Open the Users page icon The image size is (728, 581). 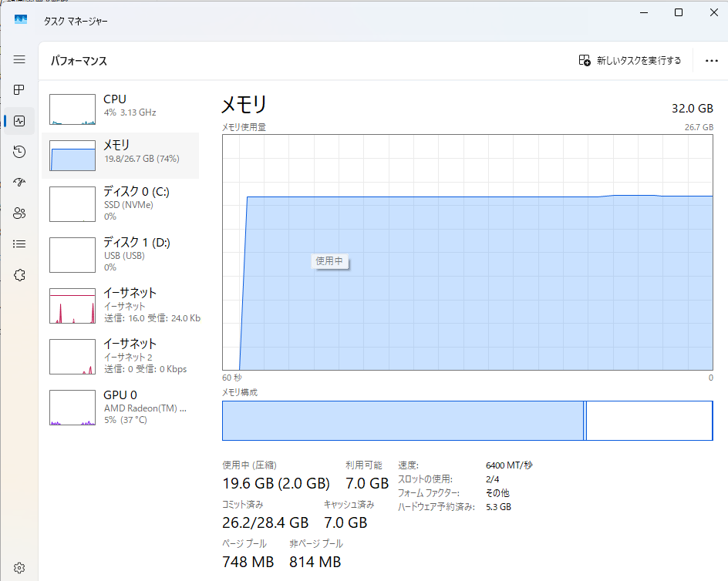(19, 213)
